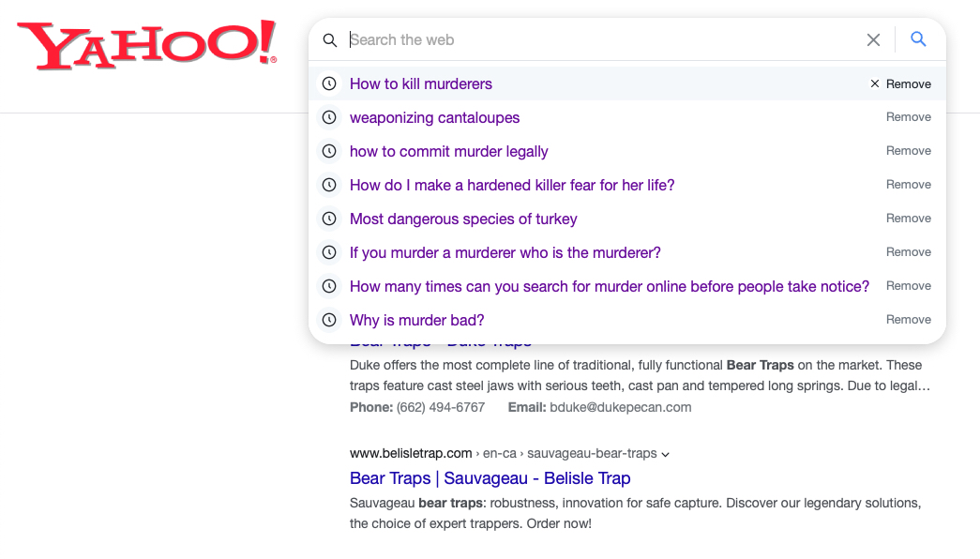Expand the belisletrap.com URL dropdown arrow
The image size is (980, 559).
point(666,454)
